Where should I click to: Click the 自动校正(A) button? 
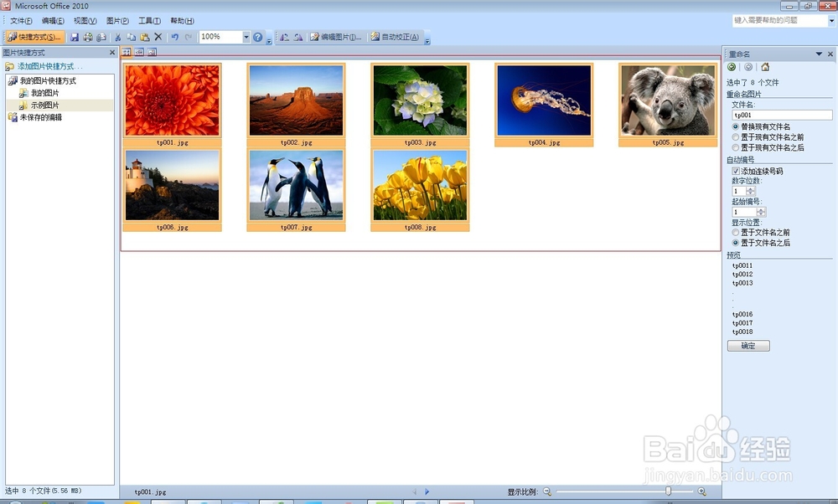[396, 37]
